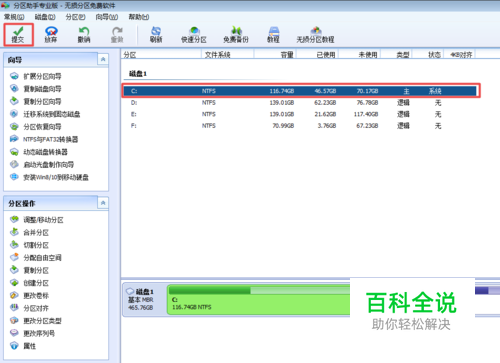The image size is (500, 363).
Task: Open 属性 properties in partition operations
Action: pyautogui.click(x=23, y=346)
